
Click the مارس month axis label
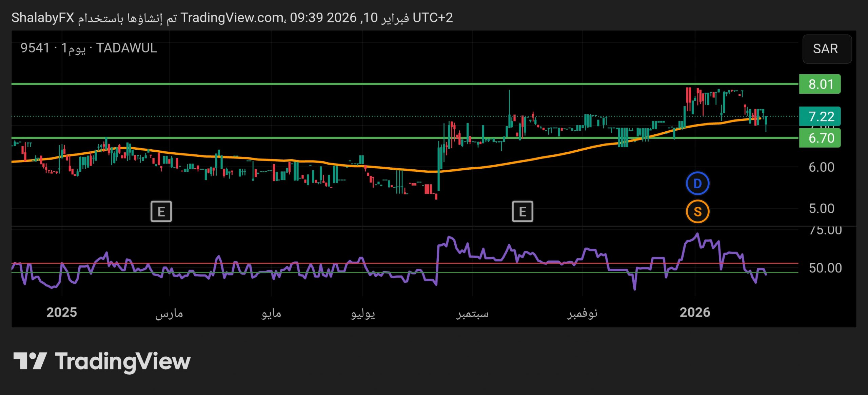[x=169, y=313]
